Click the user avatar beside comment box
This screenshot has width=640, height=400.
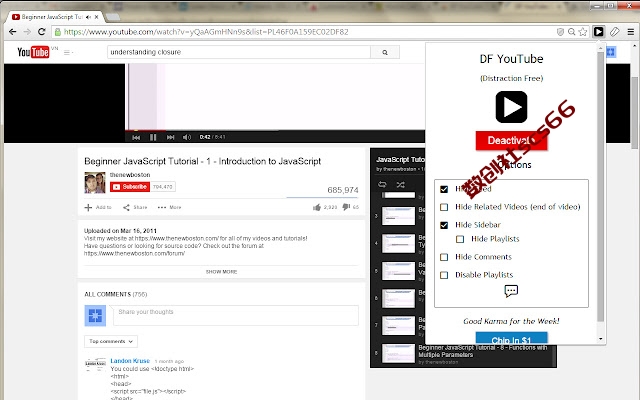pos(95,316)
